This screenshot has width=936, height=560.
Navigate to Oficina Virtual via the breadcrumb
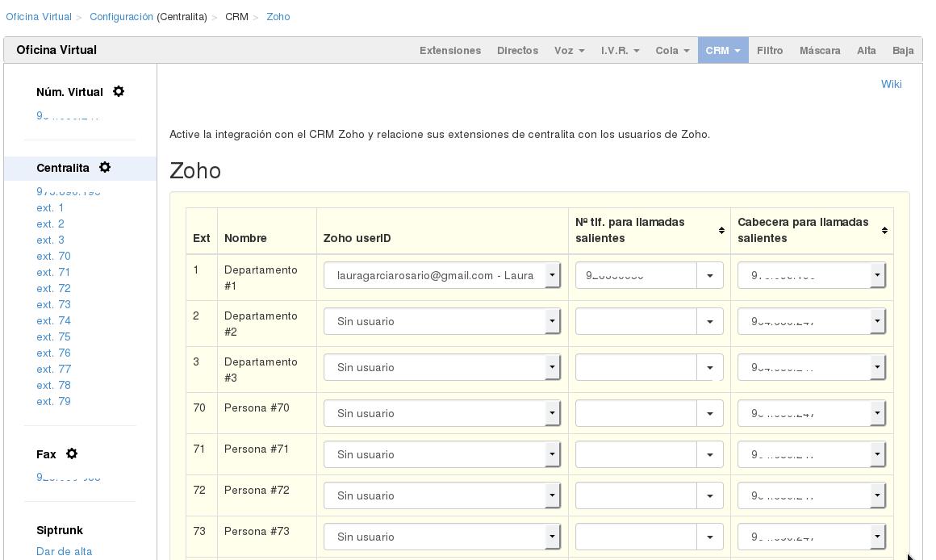[40, 16]
